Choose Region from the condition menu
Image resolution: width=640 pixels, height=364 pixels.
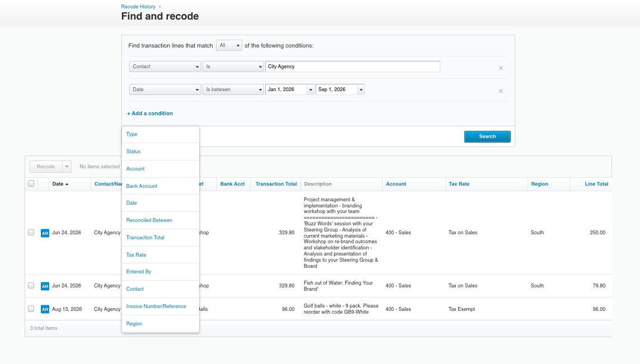click(161, 324)
